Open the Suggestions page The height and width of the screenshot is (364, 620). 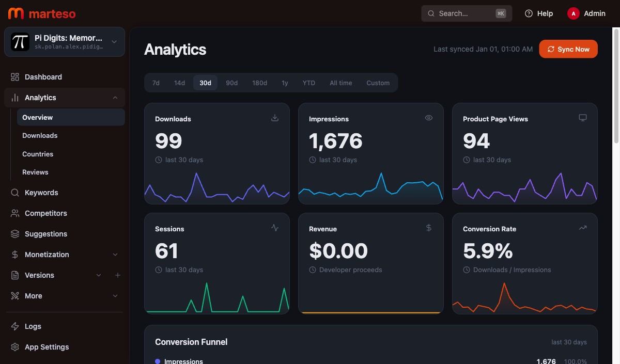[65, 234]
